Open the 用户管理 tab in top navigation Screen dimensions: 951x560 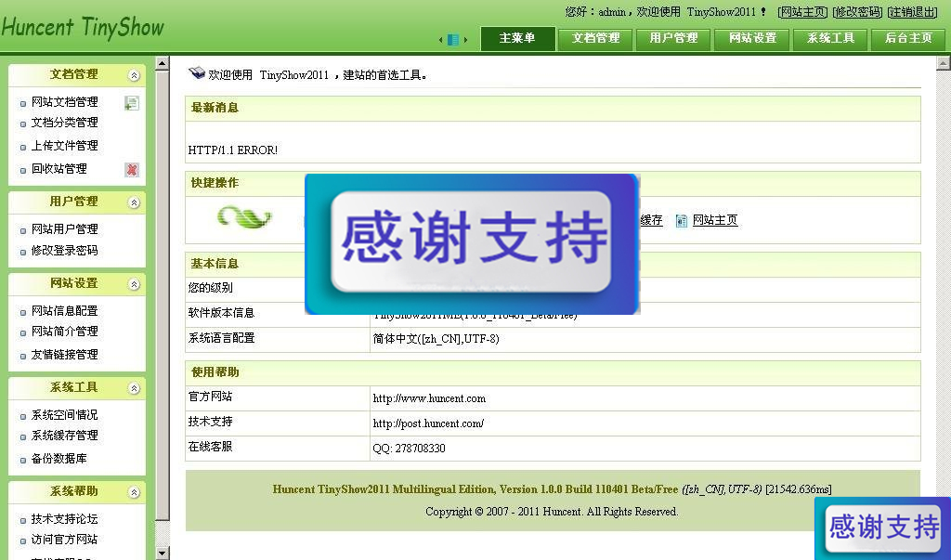pyautogui.click(x=674, y=38)
